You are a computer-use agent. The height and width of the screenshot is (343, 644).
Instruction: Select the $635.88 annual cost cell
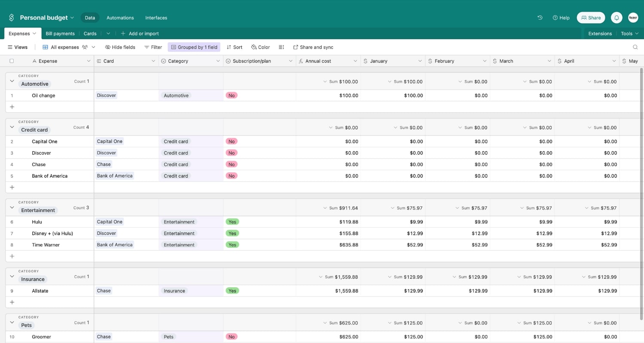pyautogui.click(x=328, y=245)
